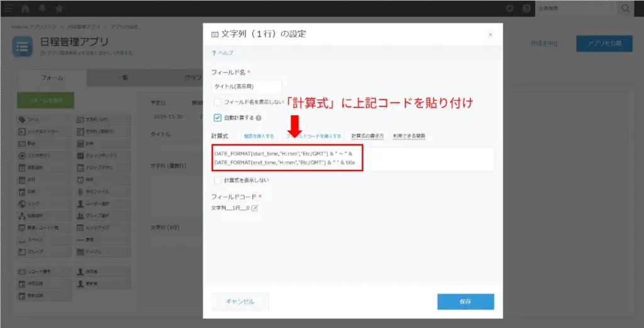Click into the 計算式 formula text area

353,159
